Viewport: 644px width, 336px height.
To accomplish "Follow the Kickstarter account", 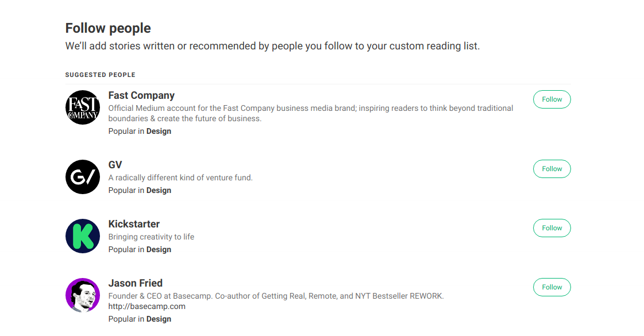I will click(x=552, y=228).
